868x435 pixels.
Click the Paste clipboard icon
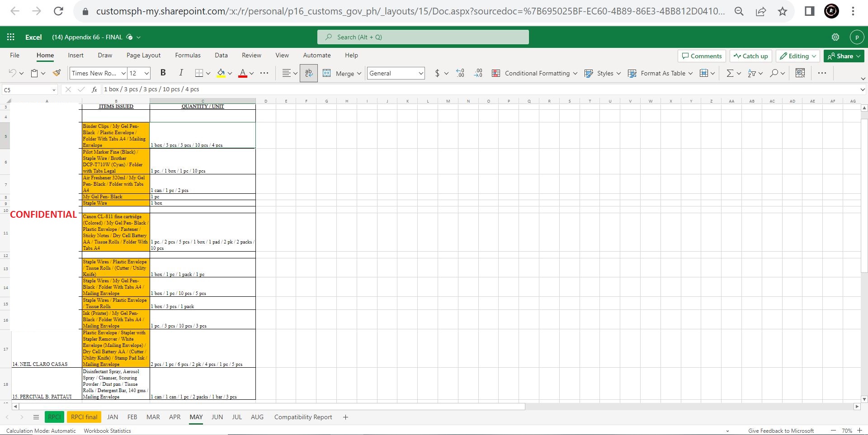coord(34,73)
